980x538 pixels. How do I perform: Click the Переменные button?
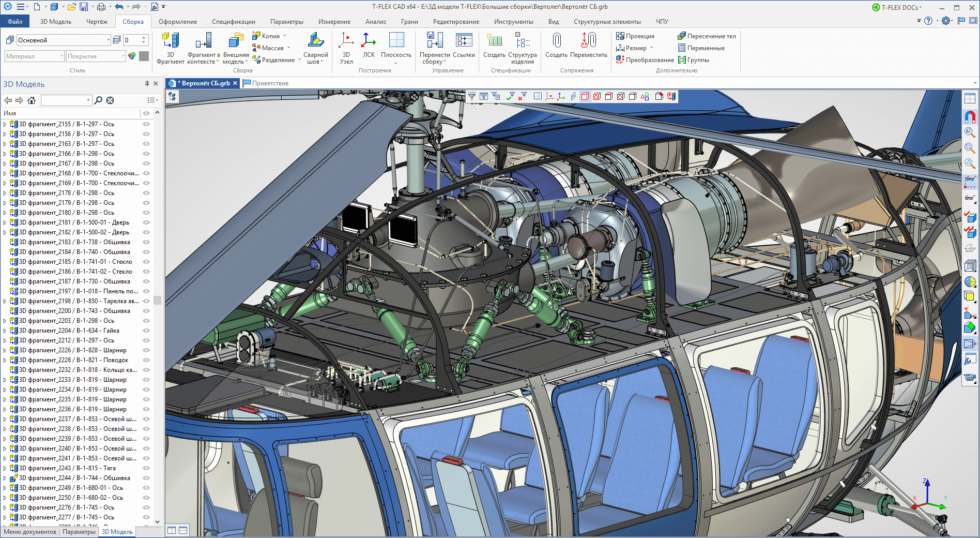click(x=701, y=48)
